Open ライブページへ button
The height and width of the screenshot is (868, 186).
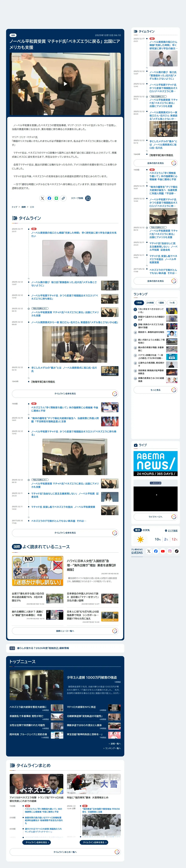coord(156,517)
